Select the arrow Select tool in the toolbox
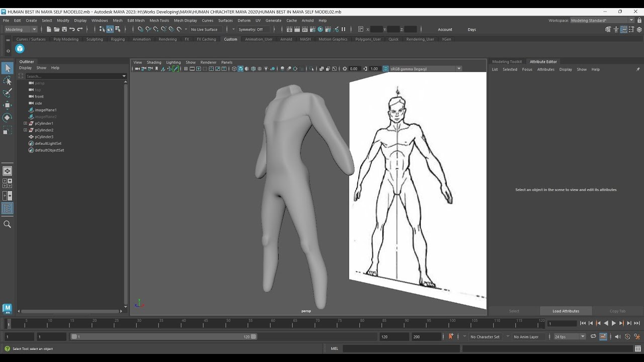This screenshot has width=644, height=362. click(x=8, y=68)
